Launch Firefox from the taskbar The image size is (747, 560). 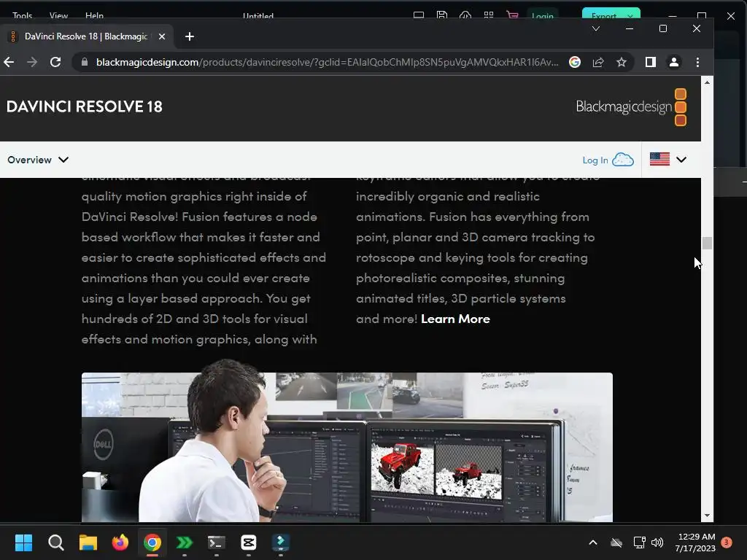tap(120, 542)
